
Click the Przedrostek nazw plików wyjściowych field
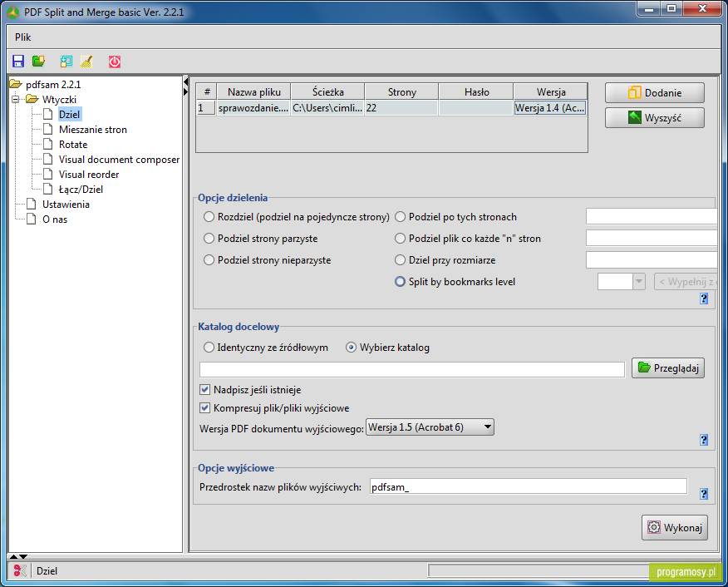[x=529, y=486]
